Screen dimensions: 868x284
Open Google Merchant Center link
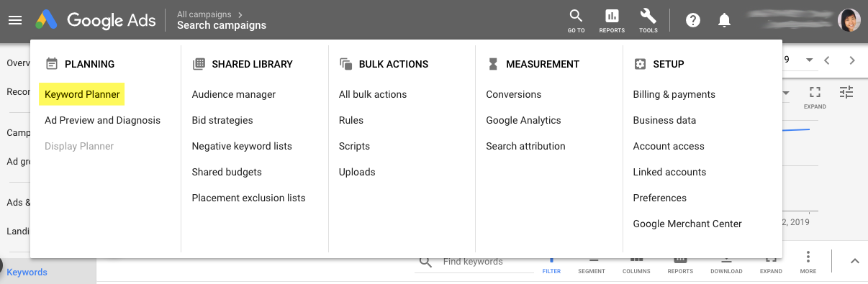click(x=687, y=224)
